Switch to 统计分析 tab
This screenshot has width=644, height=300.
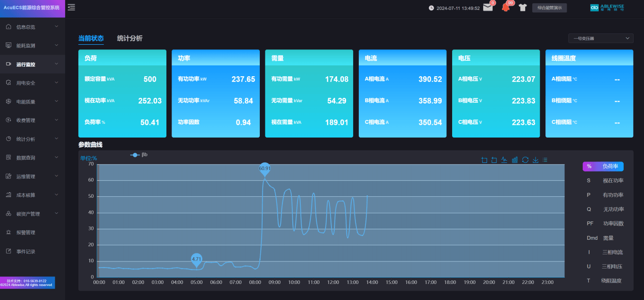(130, 39)
